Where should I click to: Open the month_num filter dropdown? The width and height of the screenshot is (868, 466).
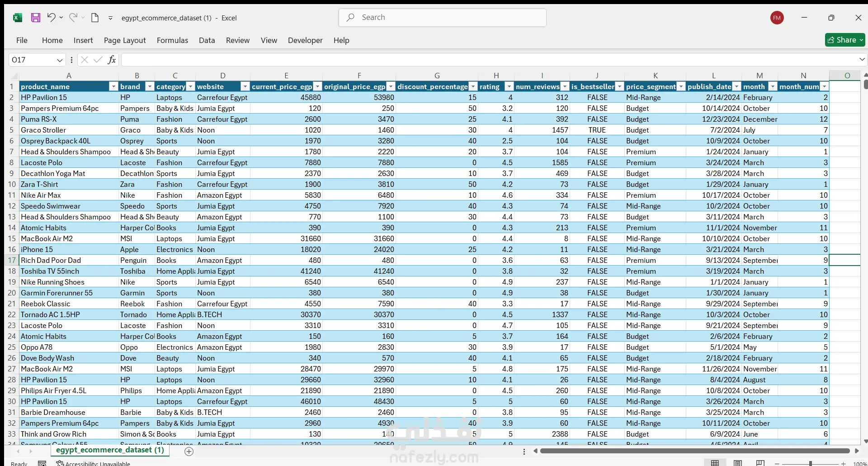click(824, 86)
